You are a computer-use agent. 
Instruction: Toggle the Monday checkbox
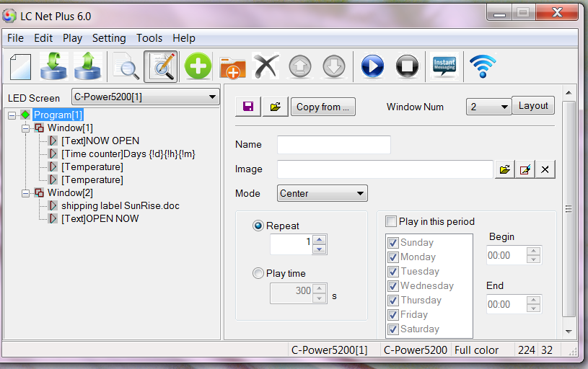coord(393,257)
